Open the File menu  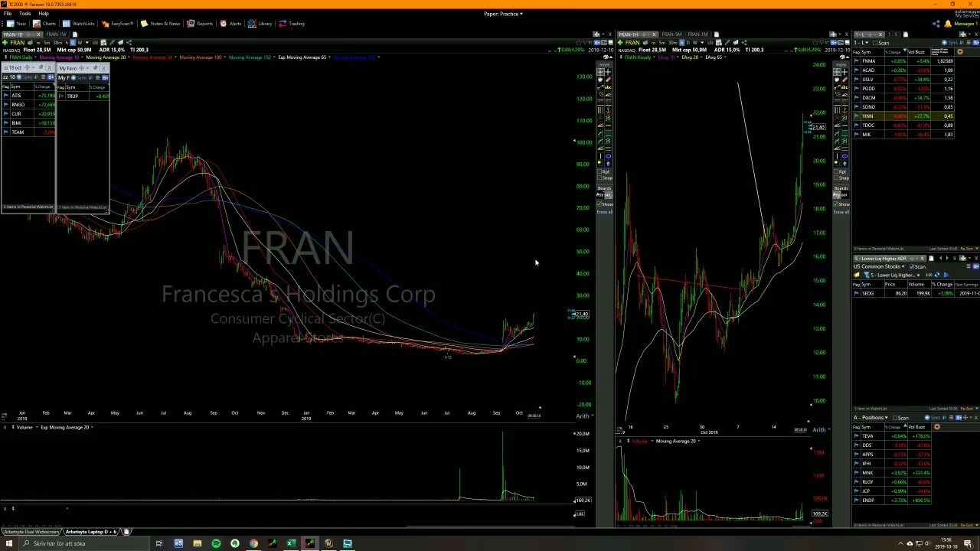tap(7, 14)
